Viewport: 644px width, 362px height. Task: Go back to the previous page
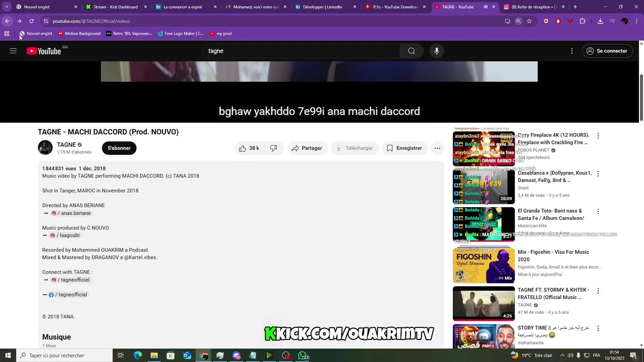click(x=7, y=21)
